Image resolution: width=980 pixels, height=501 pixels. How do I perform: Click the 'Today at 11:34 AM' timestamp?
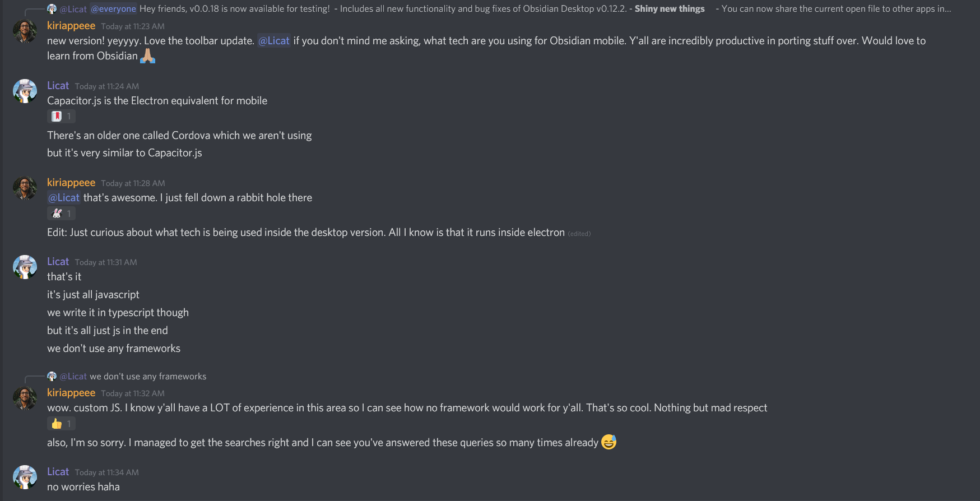point(106,472)
